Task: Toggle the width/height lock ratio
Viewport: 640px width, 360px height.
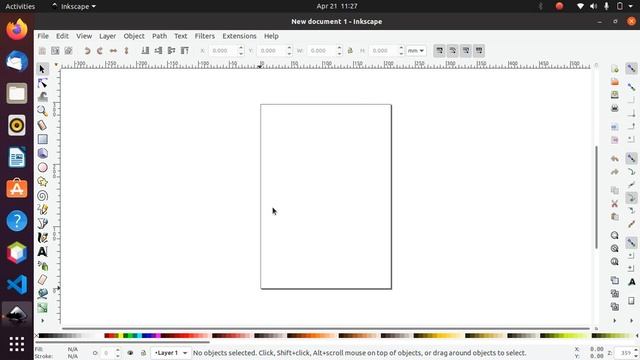Action: tap(350, 51)
